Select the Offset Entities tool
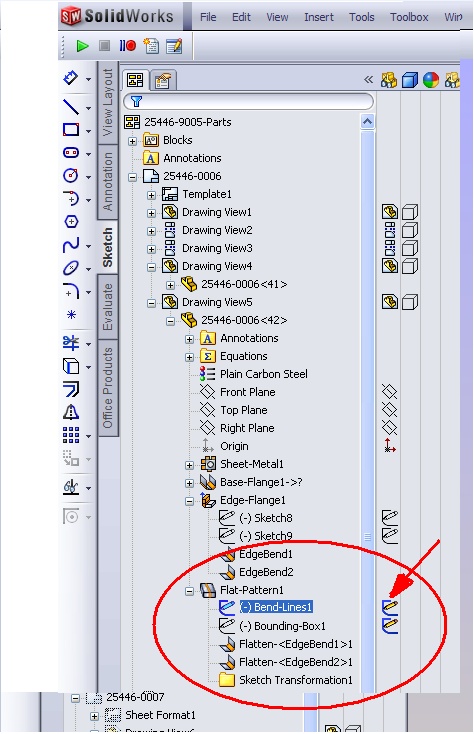Screen dimensions: 474x734 (71, 389)
